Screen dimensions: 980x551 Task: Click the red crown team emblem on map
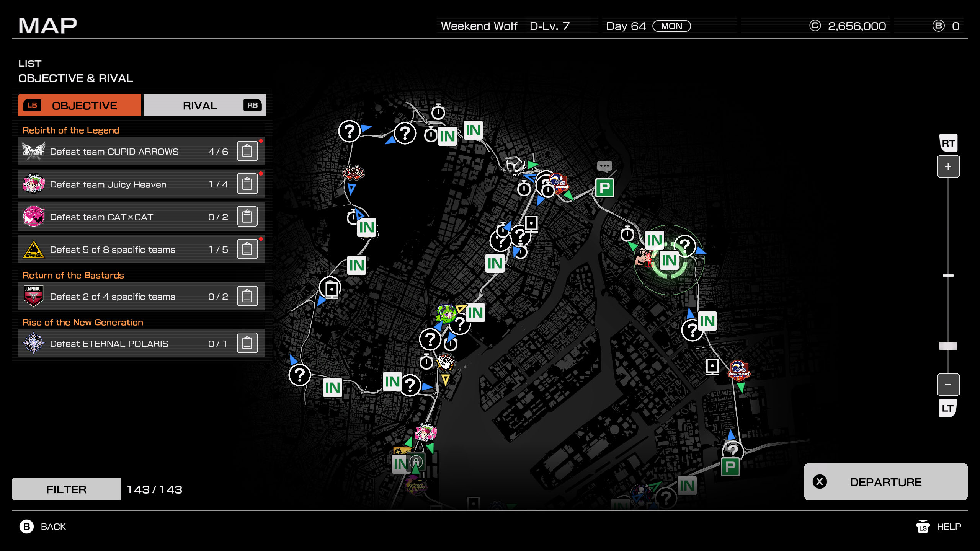click(353, 172)
